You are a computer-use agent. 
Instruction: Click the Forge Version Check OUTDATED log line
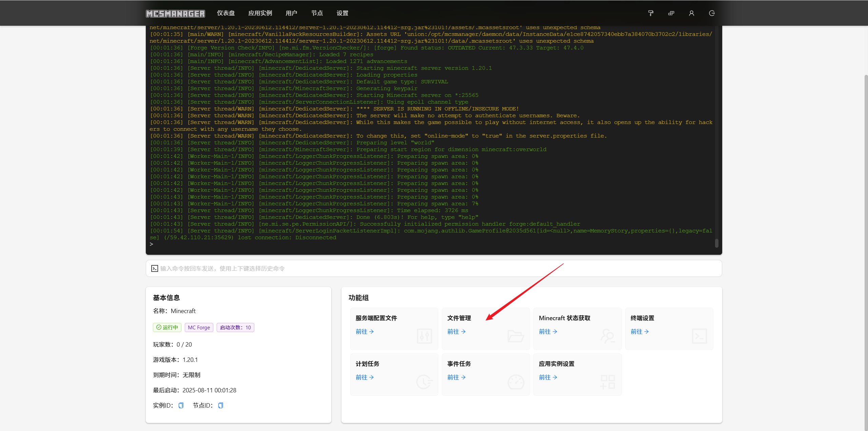[x=367, y=48]
